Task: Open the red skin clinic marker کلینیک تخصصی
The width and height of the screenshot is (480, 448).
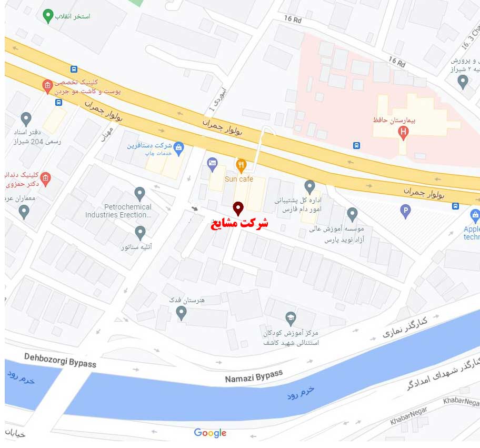Action: 47,87
